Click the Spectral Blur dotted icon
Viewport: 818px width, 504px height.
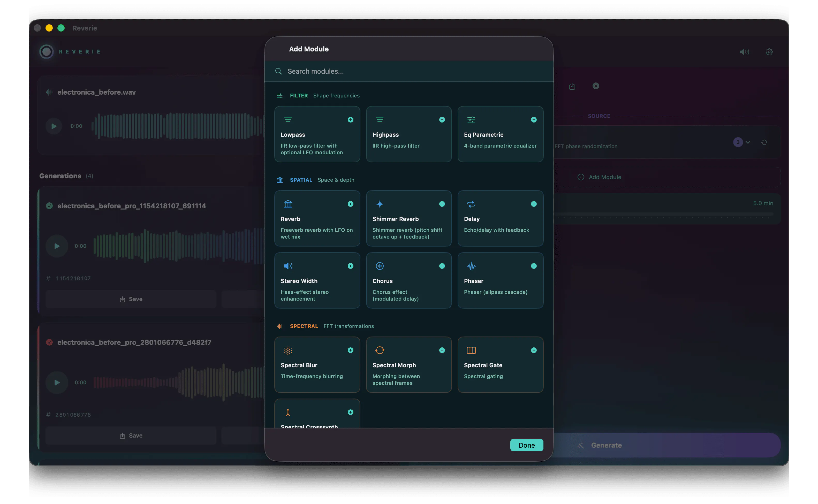pos(288,350)
